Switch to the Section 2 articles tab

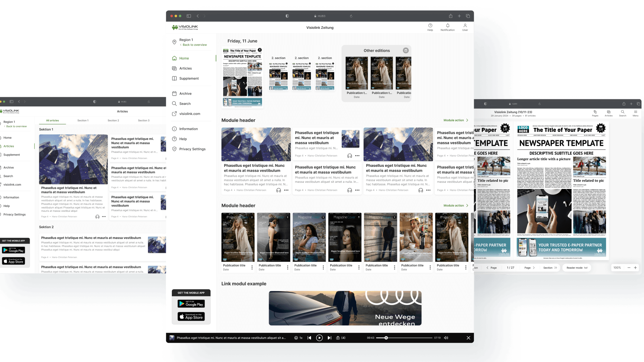pos(113,120)
